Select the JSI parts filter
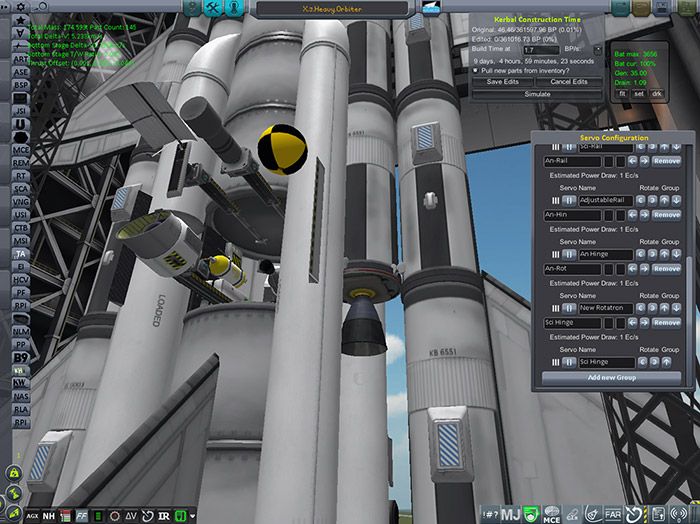This screenshot has width=700, height=524. (21, 111)
